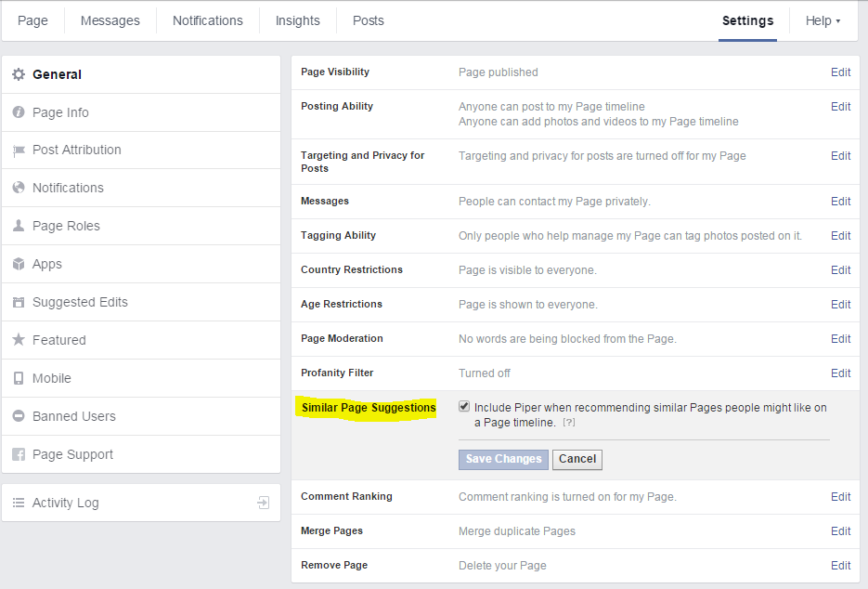This screenshot has width=868, height=589.
Task: Click 'Delete your Page' text
Action: coord(502,565)
